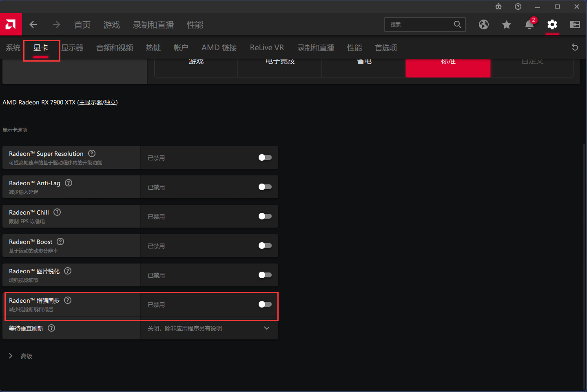Open notifications with the bell icon
The width and height of the screenshot is (587, 392).
coord(529,24)
